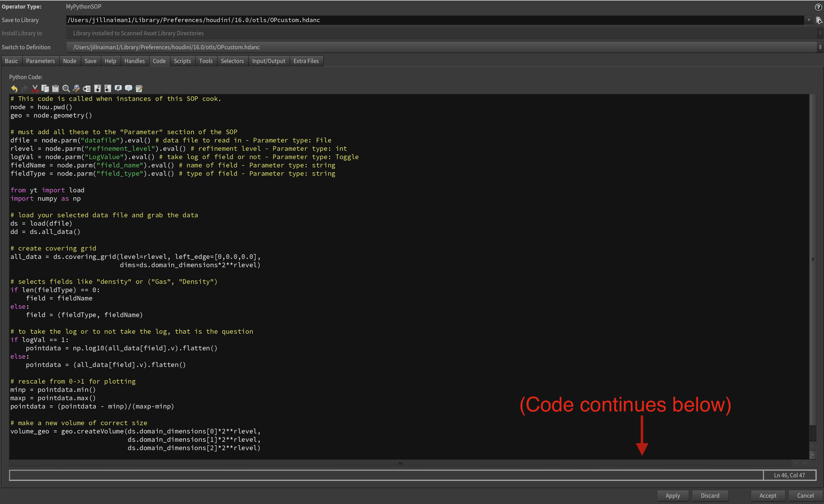
Task: Click the line 'minp = pointdata.min()'
Action: (53, 390)
